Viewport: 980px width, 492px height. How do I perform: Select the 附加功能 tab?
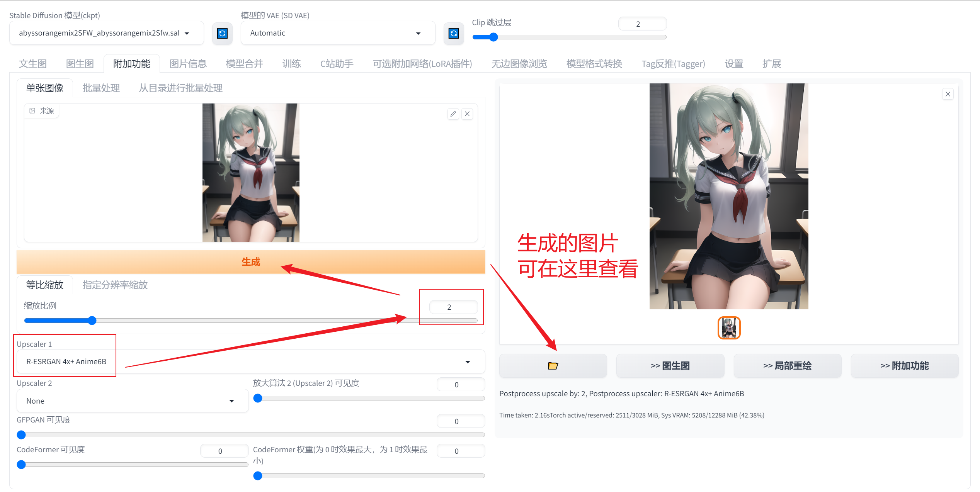[132, 64]
